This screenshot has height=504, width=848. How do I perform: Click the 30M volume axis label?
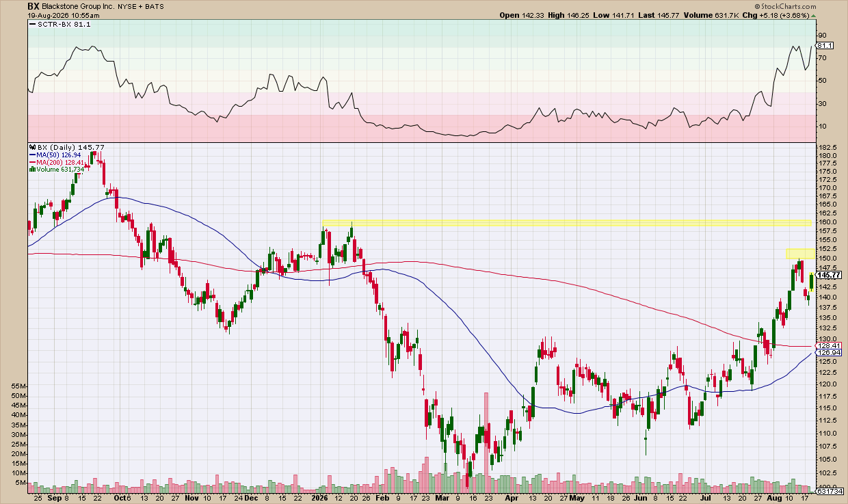pyautogui.click(x=19, y=434)
